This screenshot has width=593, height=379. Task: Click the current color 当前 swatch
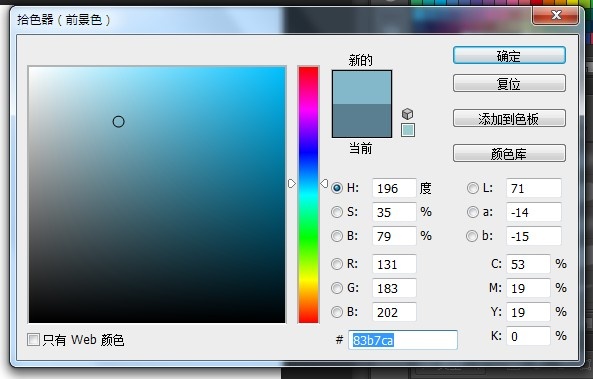[x=362, y=121]
